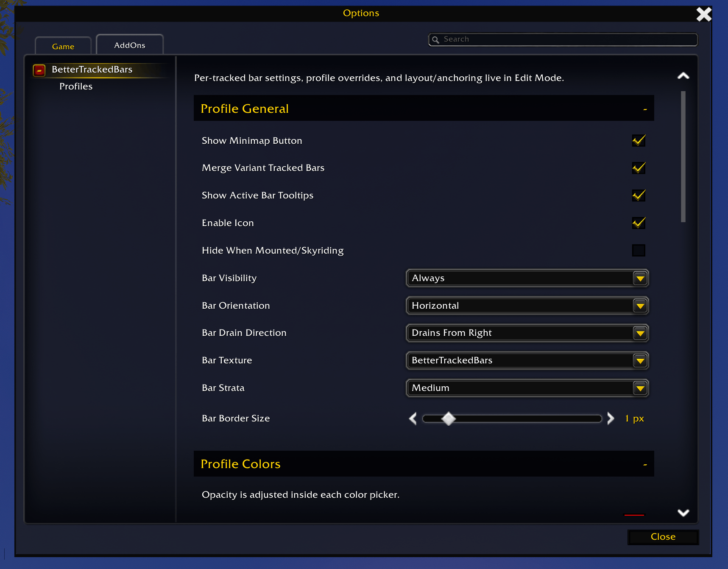Click the scroll down arrow

683,513
